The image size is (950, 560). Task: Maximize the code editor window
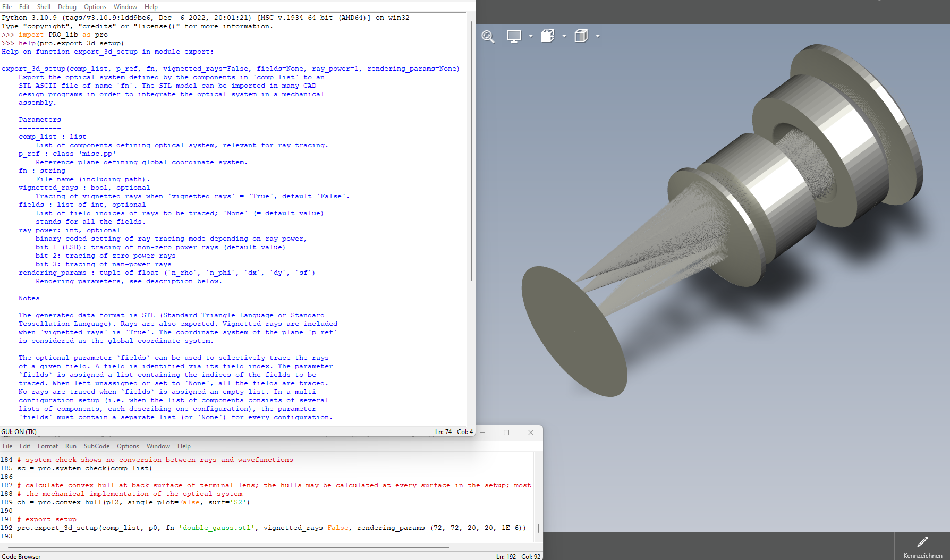point(506,432)
